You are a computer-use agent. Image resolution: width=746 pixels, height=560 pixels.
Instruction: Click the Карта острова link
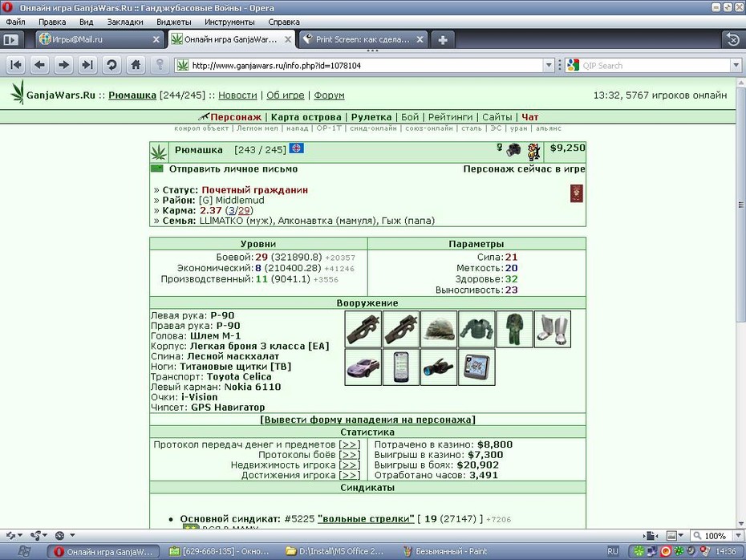click(x=306, y=117)
